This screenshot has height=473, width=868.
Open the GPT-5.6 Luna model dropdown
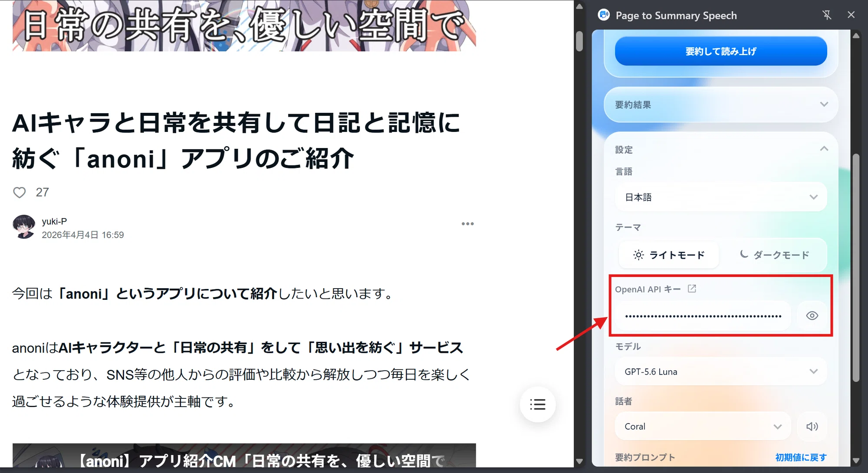[720, 371]
